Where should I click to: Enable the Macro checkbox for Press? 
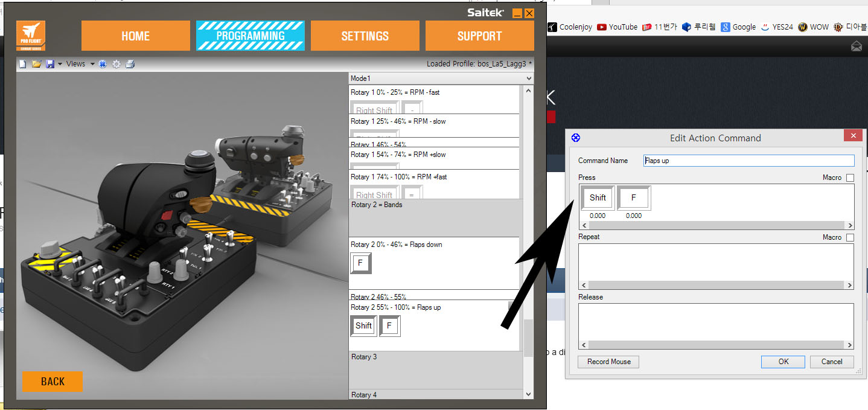click(850, 178)
